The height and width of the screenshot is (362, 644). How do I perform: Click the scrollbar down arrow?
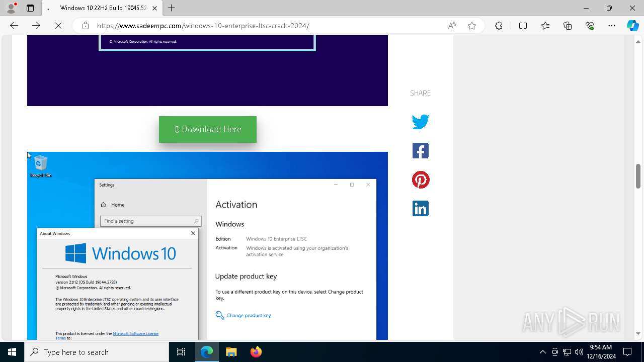tap(638, 333)
